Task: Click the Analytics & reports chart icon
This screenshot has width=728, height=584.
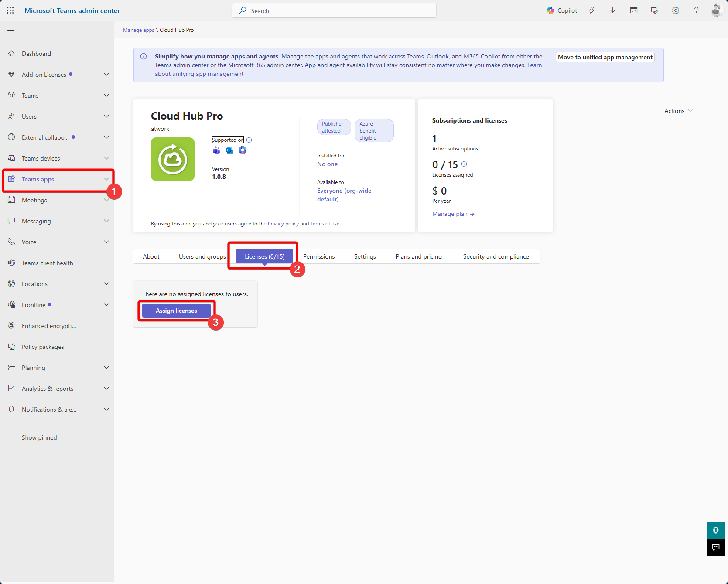Action: click(x=11, y=389)
